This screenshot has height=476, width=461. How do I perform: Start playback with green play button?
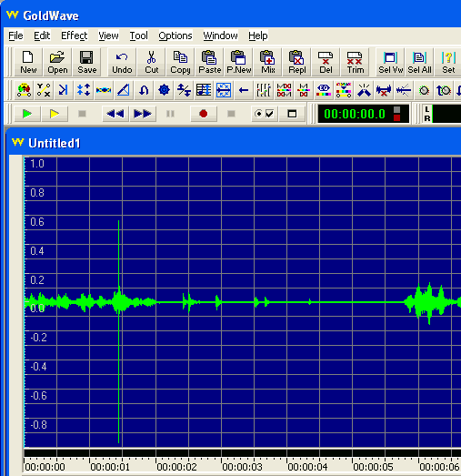27,114
